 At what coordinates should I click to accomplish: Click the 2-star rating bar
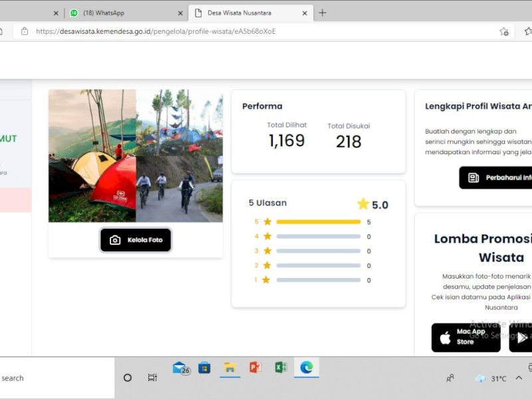coord(319,265)
